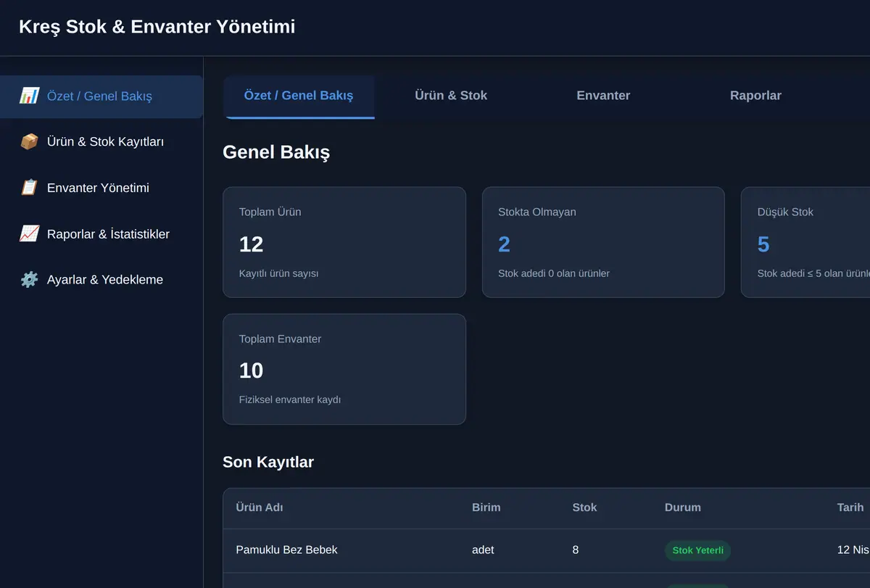Open Ayarlar & Yedekleme sidebar page
870x588 pixels.
coord(101,280)
